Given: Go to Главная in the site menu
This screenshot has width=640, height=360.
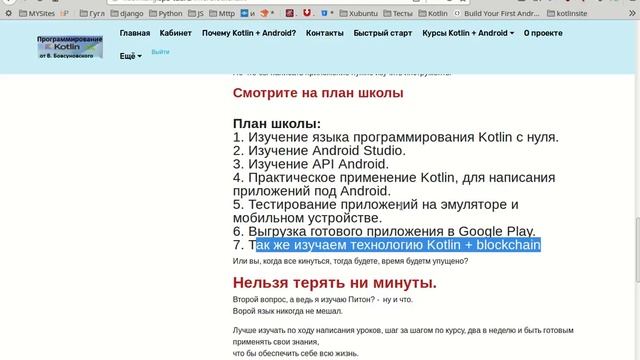Looking at the screenshot, I should click(x=135, y=33).
